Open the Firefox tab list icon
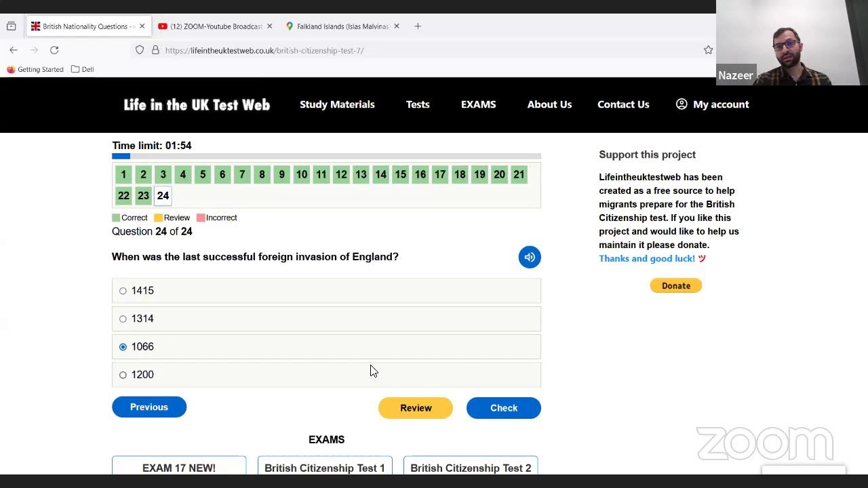Viewport: 868px width, 488px height. [11, 26]
